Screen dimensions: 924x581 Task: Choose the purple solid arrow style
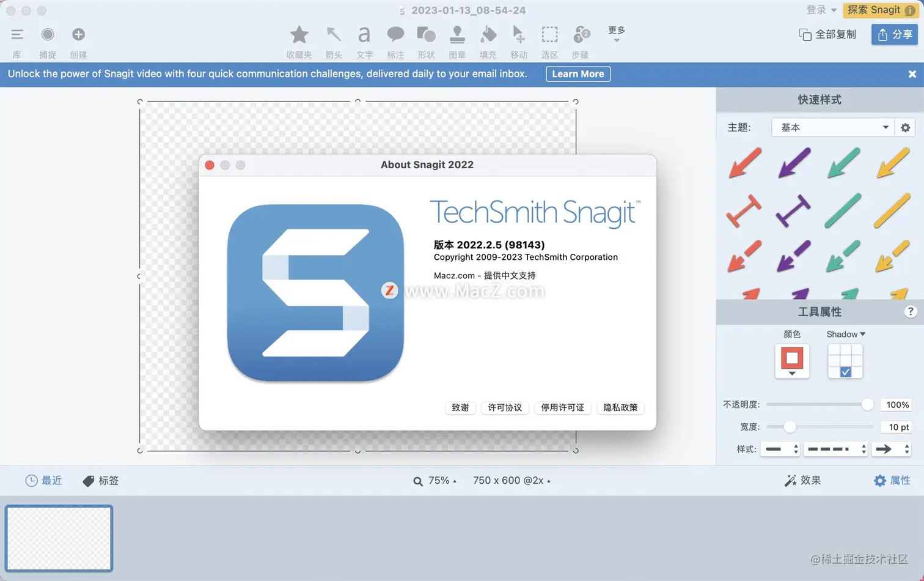(x=794, y=163)
